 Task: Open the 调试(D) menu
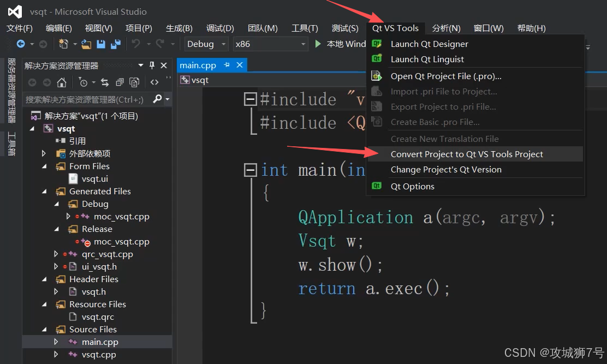220,28
